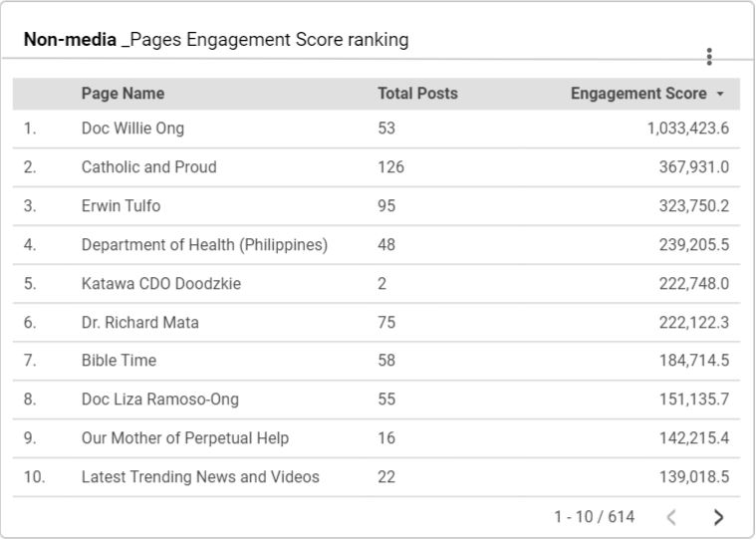756x540 pixels.
Task: Open the three-dot chart options menu
Action: tap(709, 57)
